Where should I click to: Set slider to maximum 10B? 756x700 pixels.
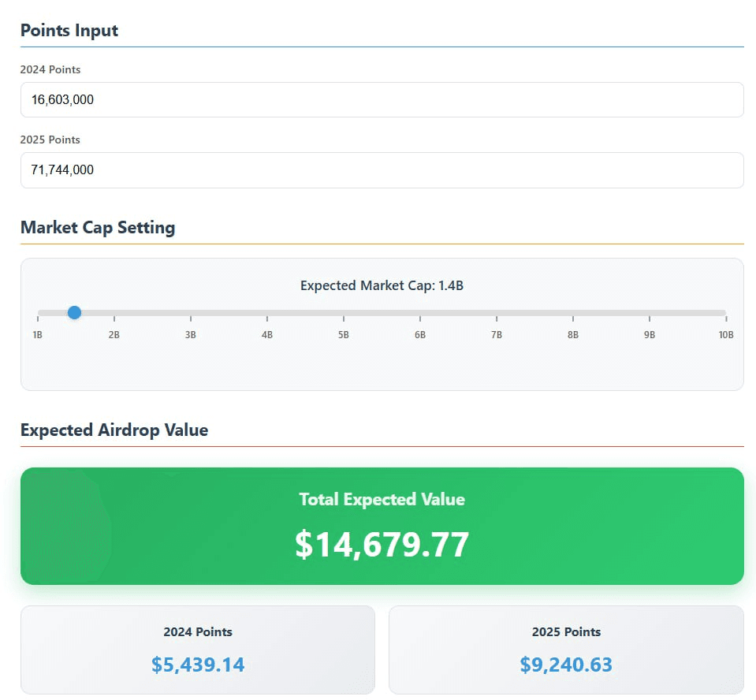point(724,313)
